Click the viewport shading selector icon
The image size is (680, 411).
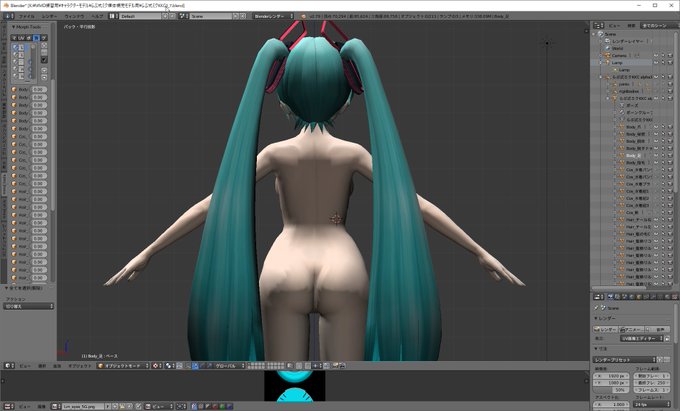coord(156,366)
